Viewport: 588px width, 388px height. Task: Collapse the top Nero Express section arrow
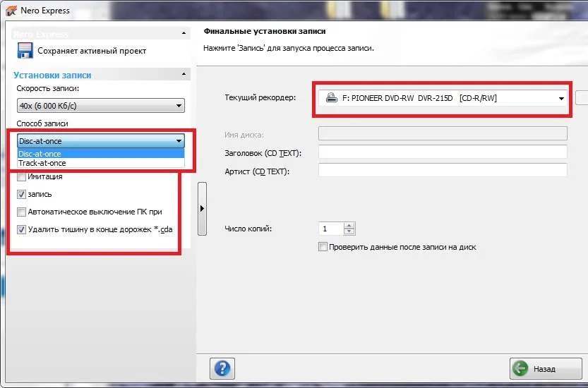(184, 33)
